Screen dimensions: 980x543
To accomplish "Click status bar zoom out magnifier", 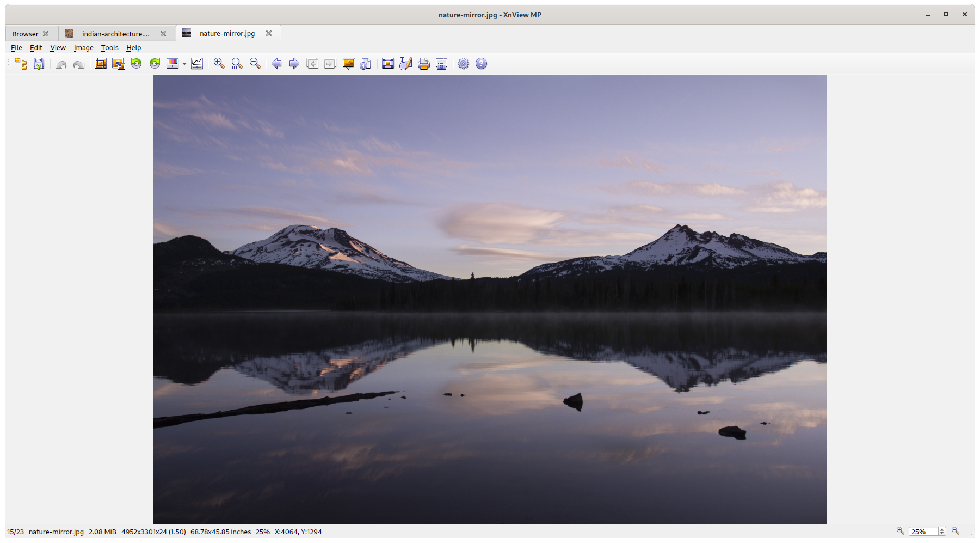I will [x=956, y=532].
